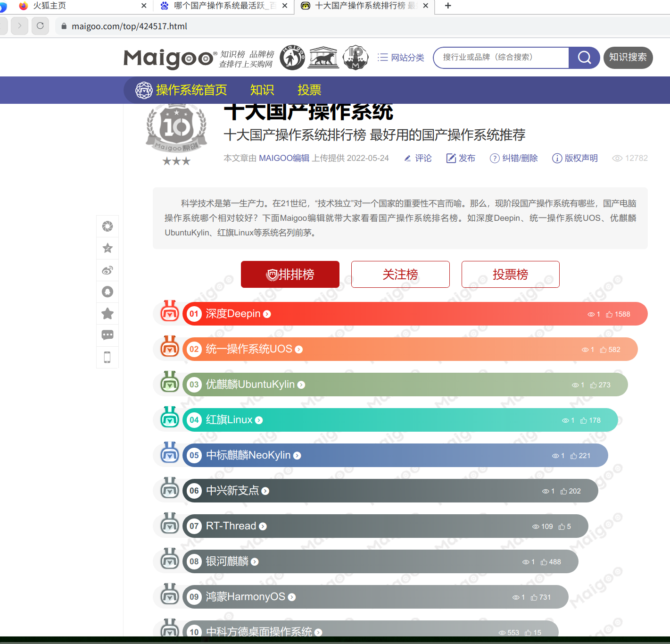Expand details arrow for 银河麒麟

[255, 561]
